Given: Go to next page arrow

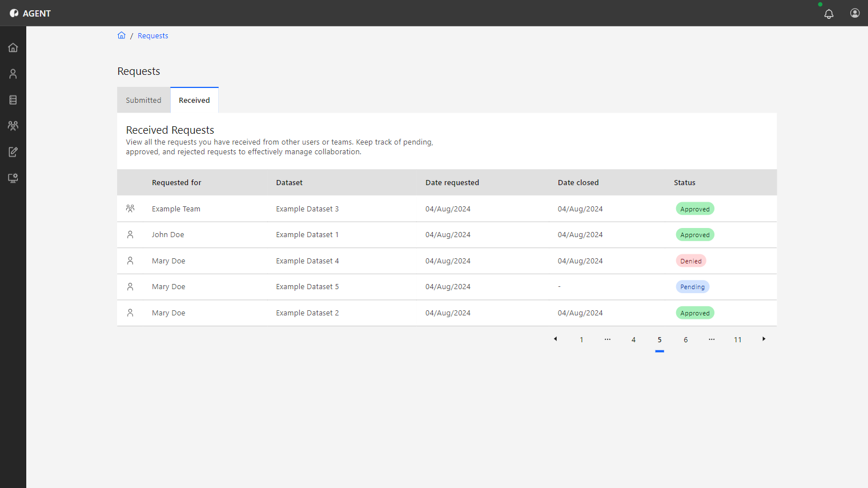Looking at the screenshot, I should (764, 339).
